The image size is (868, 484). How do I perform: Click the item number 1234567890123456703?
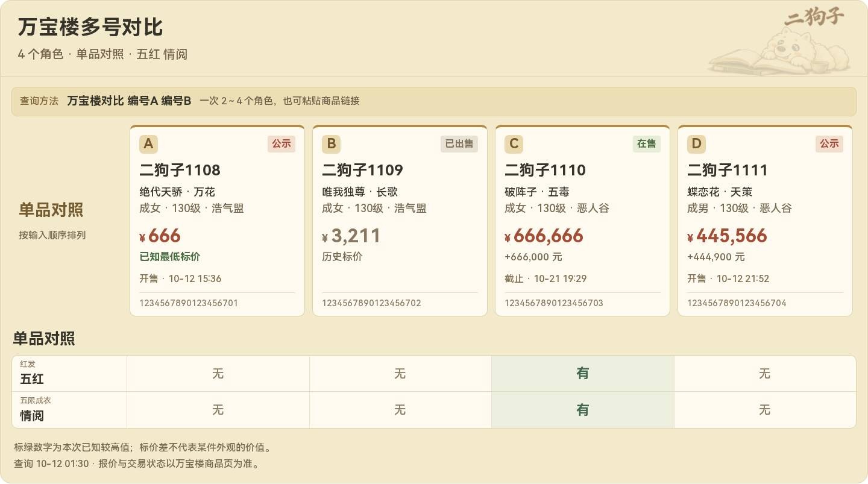[554, 303]
